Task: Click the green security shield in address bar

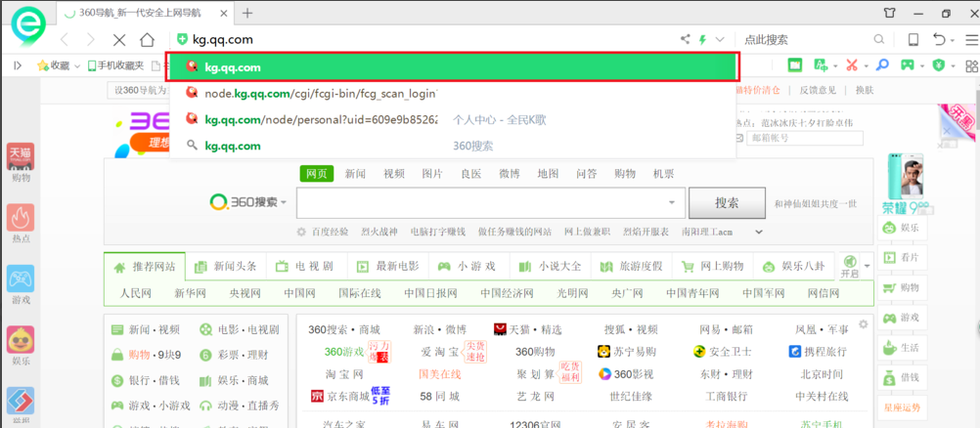Action: coord(182,40)
